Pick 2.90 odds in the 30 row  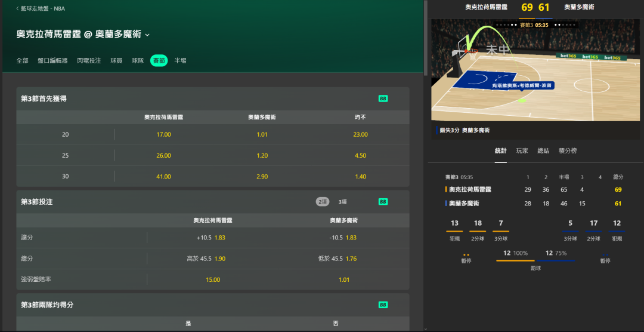pos(262,177)
